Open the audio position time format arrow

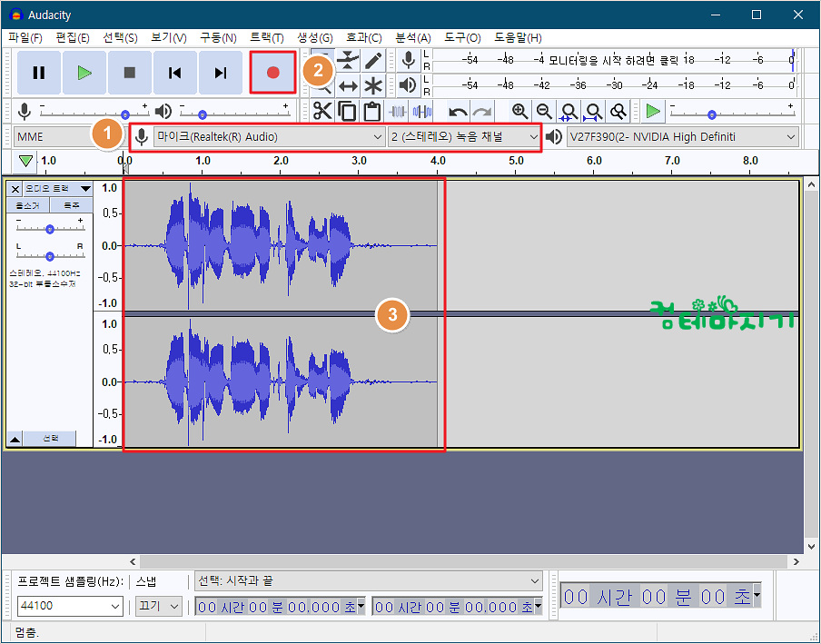pos(757,595)
